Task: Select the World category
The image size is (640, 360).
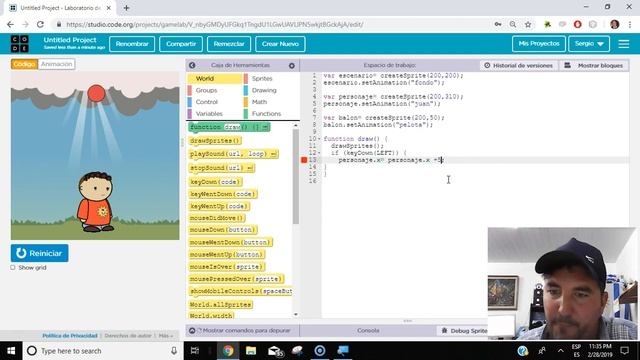Action: [x=215, y=78]
